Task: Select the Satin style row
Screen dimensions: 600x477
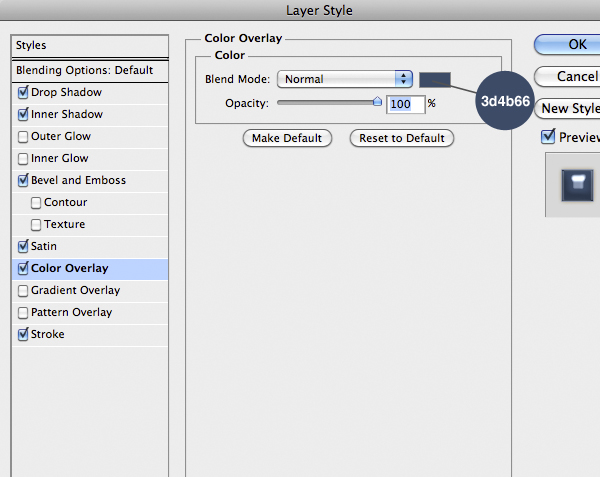Action: [44, 246]
